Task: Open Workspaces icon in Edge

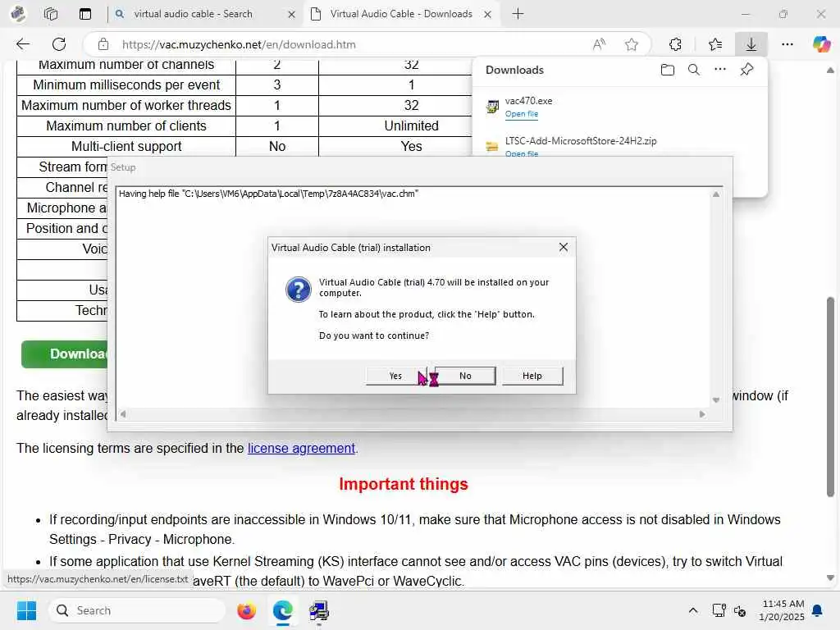Action: tap(51, 14)
